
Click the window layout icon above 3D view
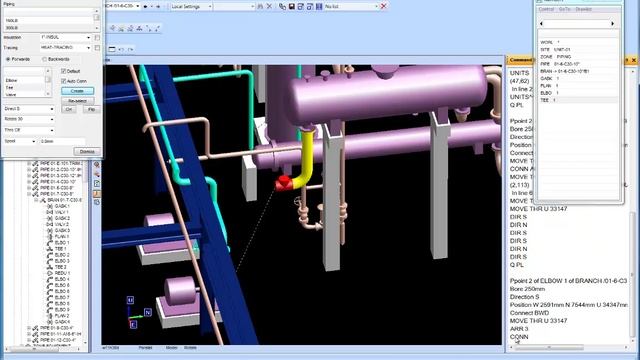pyautogui.click(x=112, y=49)
